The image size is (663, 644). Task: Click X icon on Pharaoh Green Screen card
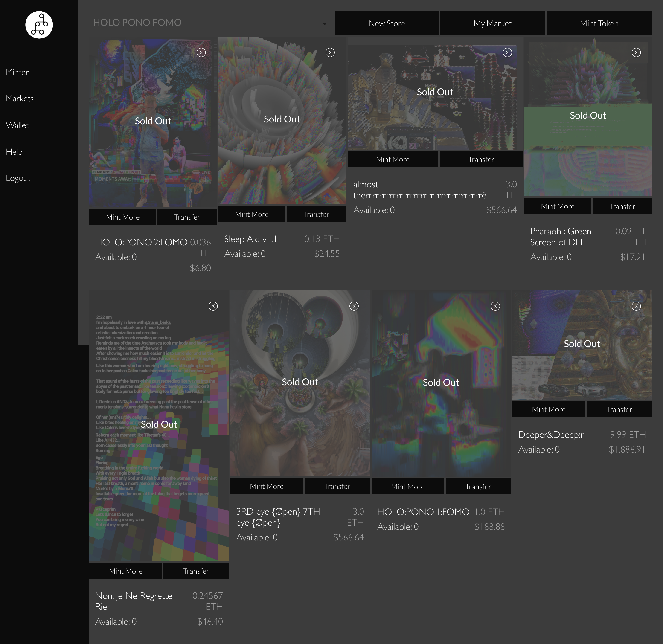tap(636, 52)
